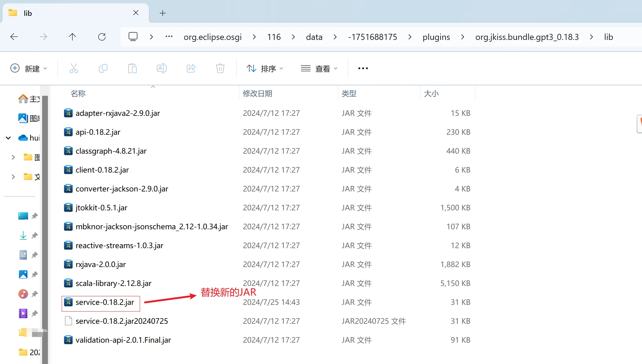Click the Share icon
This screenshot has height=364, width=642.
tap(191, 68)
